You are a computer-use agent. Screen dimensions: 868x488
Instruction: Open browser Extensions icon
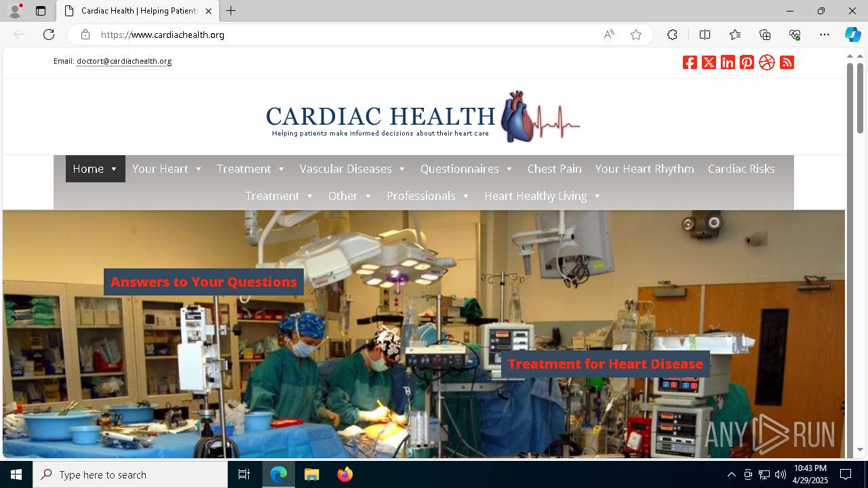coord(672,35)
